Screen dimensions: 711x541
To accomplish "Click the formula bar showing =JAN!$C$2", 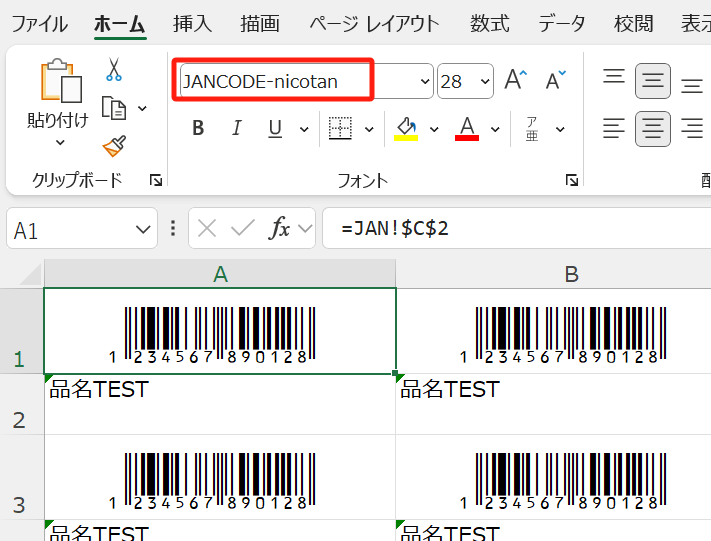I will tap(516, 229).
